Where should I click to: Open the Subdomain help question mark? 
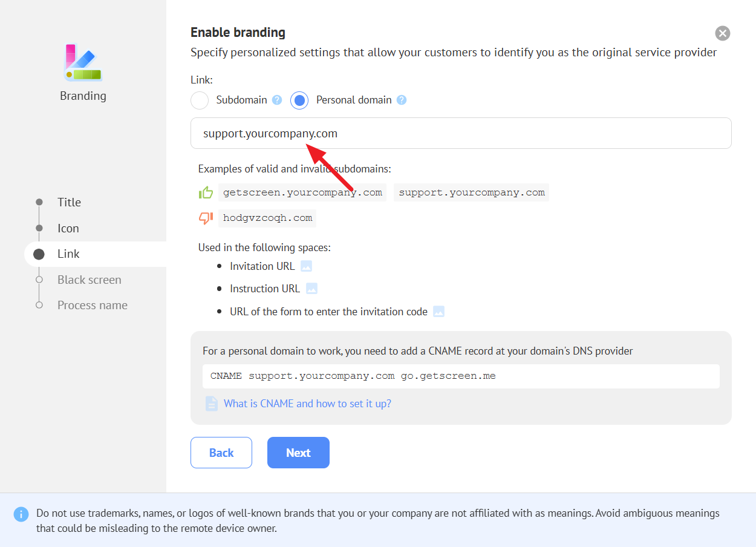[277, 100]
